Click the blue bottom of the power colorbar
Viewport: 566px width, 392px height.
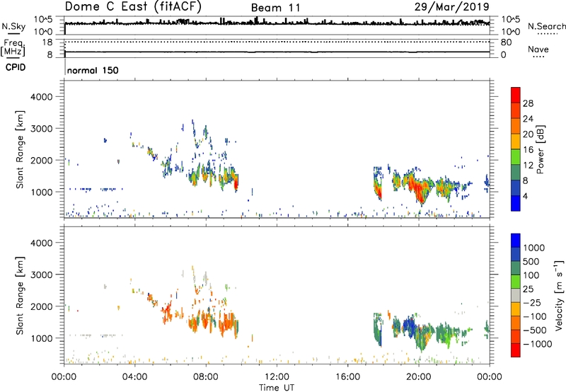tap(516, 203)
